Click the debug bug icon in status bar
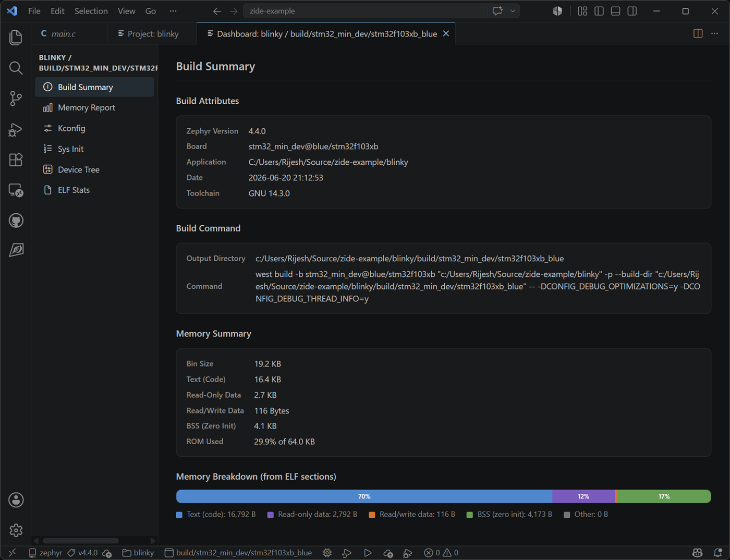 pyautogui.click(x=408, y=553)
